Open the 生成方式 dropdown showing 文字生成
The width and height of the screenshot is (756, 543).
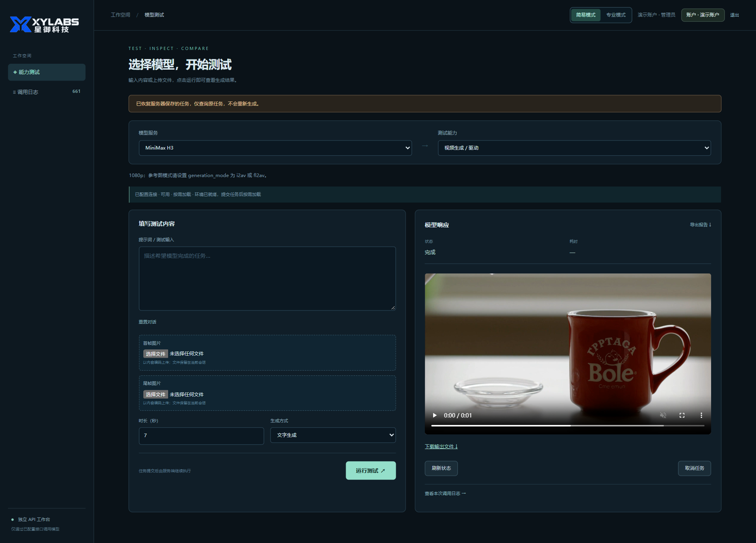[x=333, y=435]
